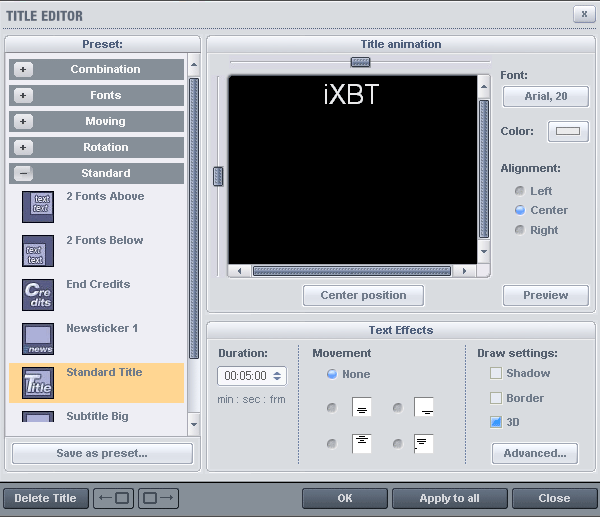
Task: Select radio for top-center movement
Action: 332,444
